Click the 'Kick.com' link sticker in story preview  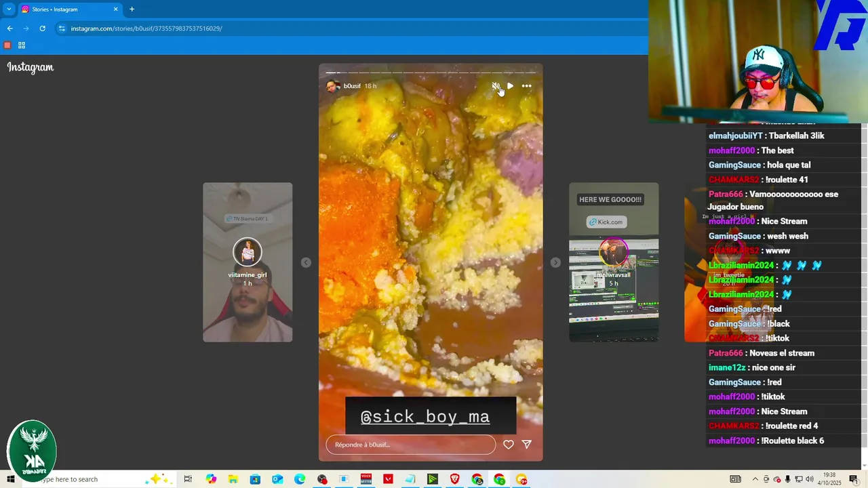click(x=606, y=222)
